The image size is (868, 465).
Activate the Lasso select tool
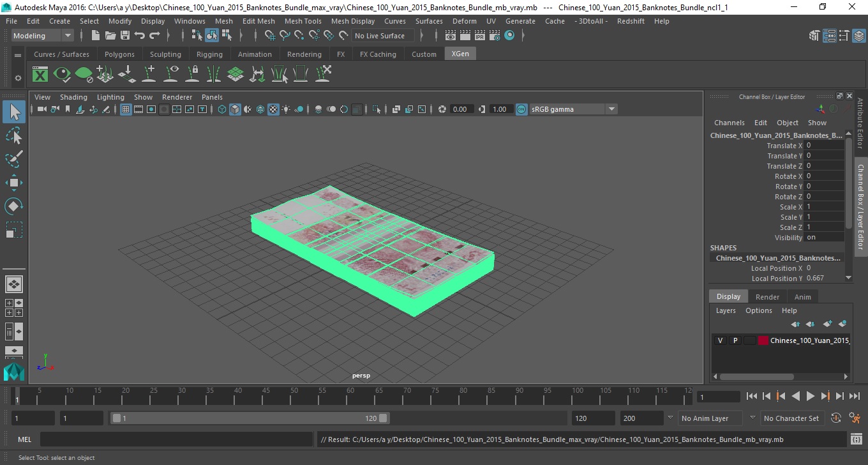coord(14,136)
